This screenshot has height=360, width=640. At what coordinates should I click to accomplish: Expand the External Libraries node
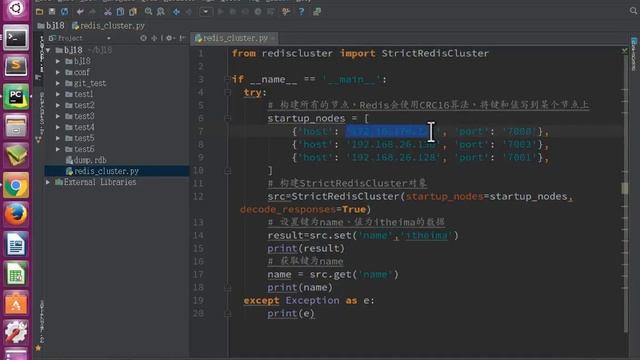click(48, 182)
